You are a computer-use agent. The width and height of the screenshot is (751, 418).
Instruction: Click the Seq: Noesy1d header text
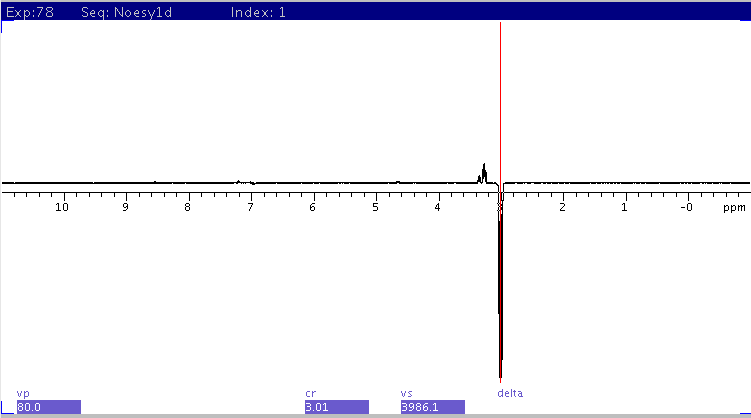[x=126, y=12]
